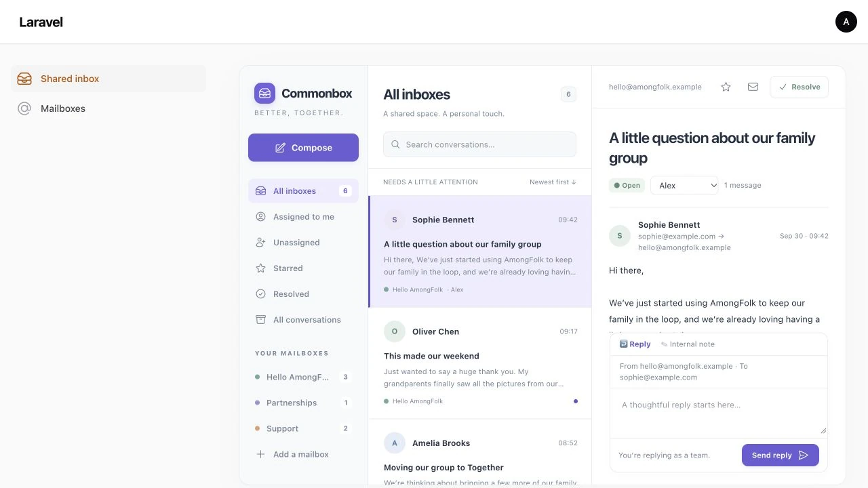Switch to Internal note tab
Screen dimensions: 868x488
[x=688, y=344]
